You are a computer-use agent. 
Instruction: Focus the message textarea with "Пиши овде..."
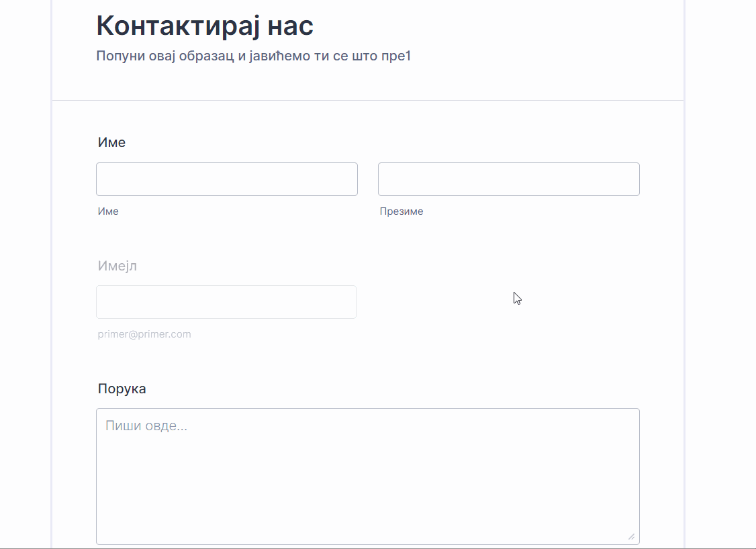point(367,476)
